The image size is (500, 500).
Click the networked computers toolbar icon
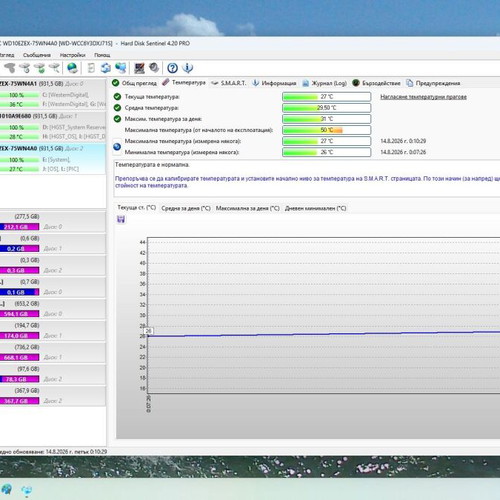(x=121, y=68)
